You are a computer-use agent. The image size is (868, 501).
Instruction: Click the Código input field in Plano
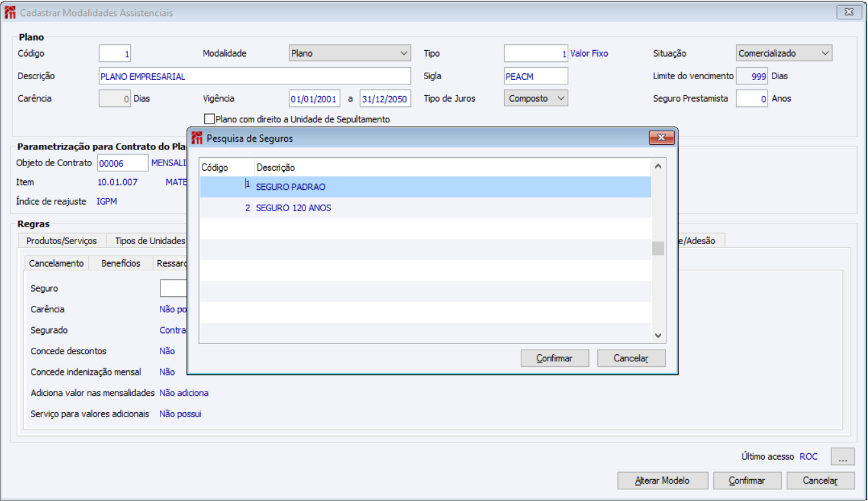coord(115,53)
